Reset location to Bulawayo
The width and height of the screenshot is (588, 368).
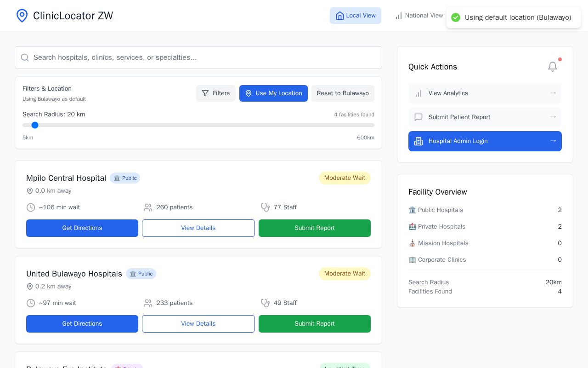(343, 93)
